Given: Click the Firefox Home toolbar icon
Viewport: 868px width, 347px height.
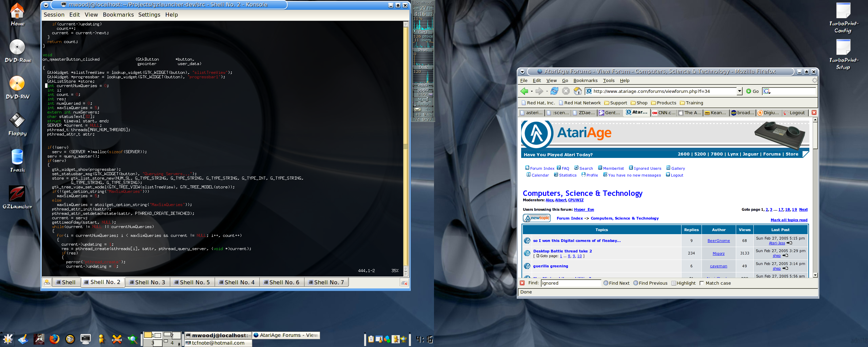Looking at the screenshot, I should pyautogui.click(x=577, y=91).
